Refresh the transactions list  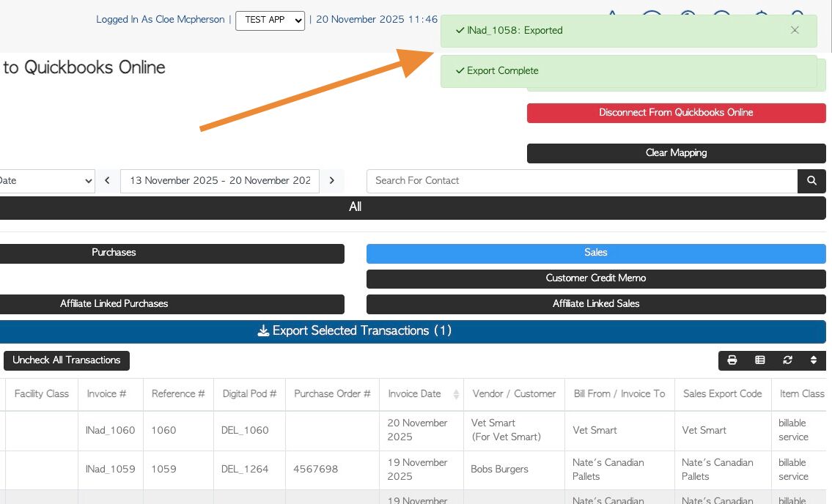pos(787,360)
